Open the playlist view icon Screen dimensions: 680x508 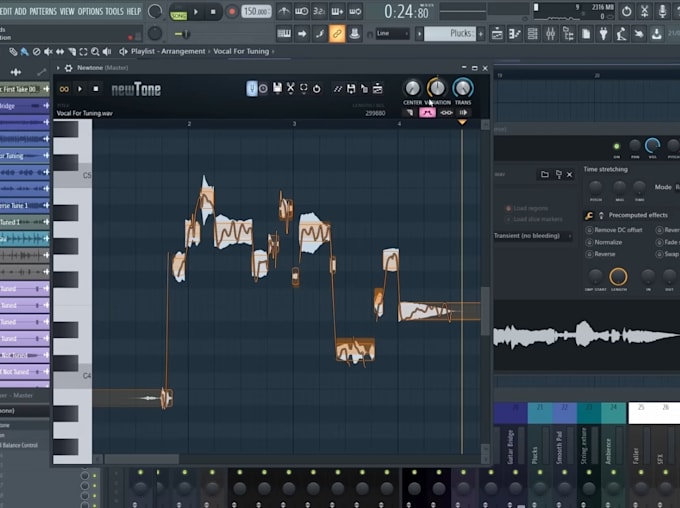pyautogui.click(x=497, y=33)
